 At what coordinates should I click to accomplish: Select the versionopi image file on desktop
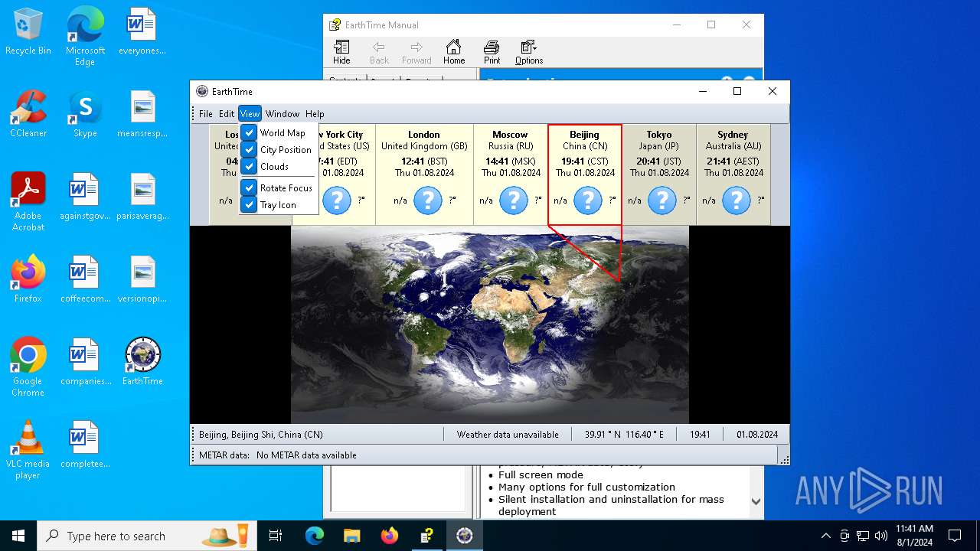(x=142, y=279)
